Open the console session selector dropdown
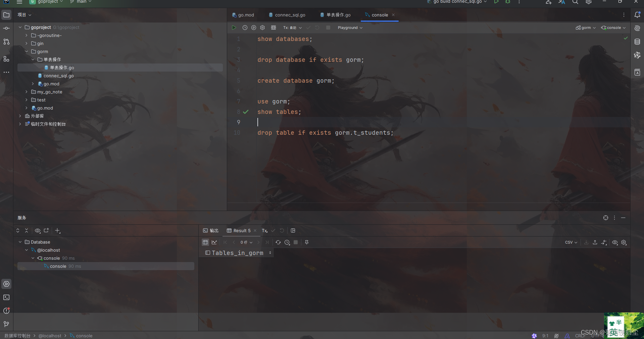This screenshot has width=644, height=339. pyautogui.click(x=613, y=28)
